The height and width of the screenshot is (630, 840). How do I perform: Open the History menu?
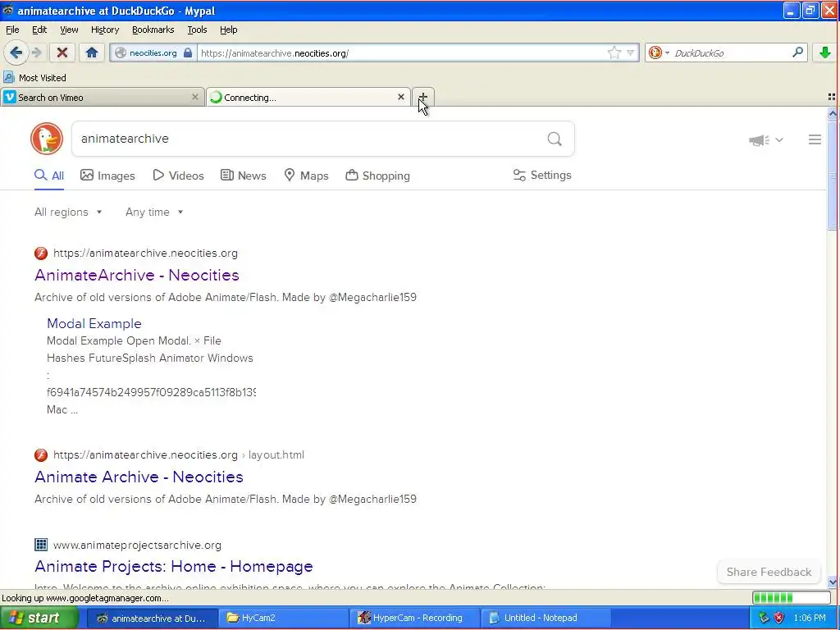point(104,30)
